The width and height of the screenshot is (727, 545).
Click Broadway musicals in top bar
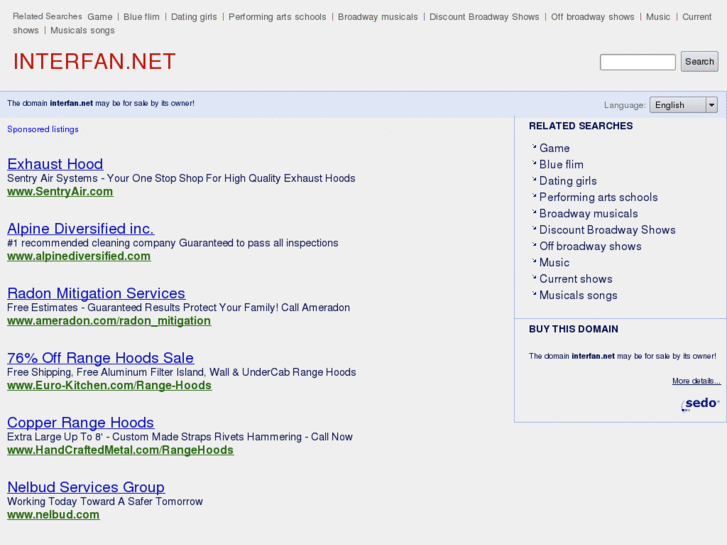tap(378, 17)
